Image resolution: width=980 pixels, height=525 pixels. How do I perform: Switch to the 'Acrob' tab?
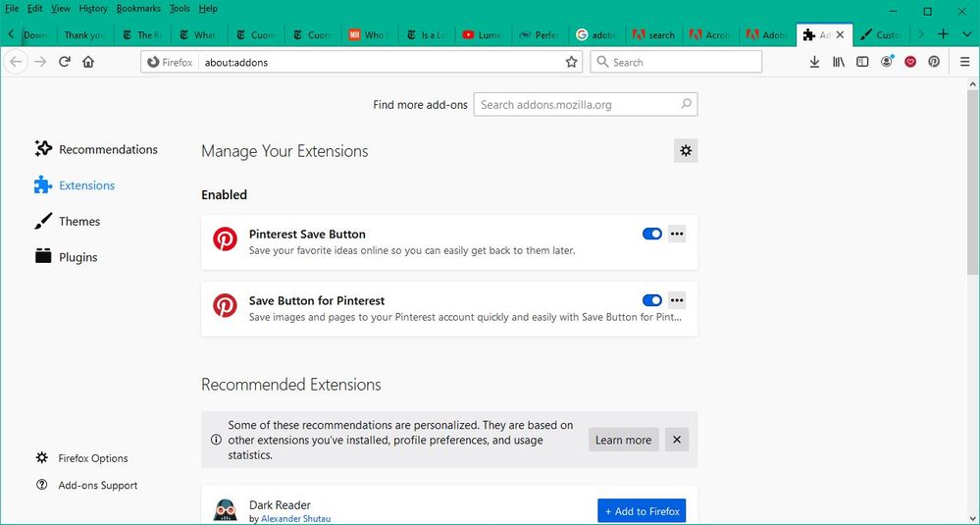click(710, 35)
